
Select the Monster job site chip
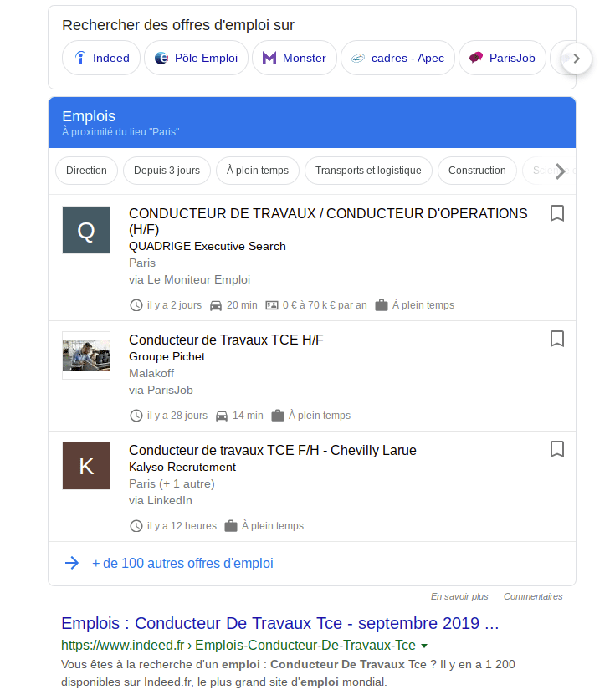coord(295,58)
